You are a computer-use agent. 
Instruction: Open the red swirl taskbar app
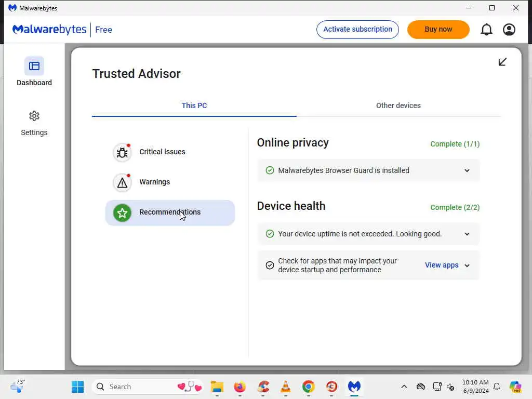(331, 387)
